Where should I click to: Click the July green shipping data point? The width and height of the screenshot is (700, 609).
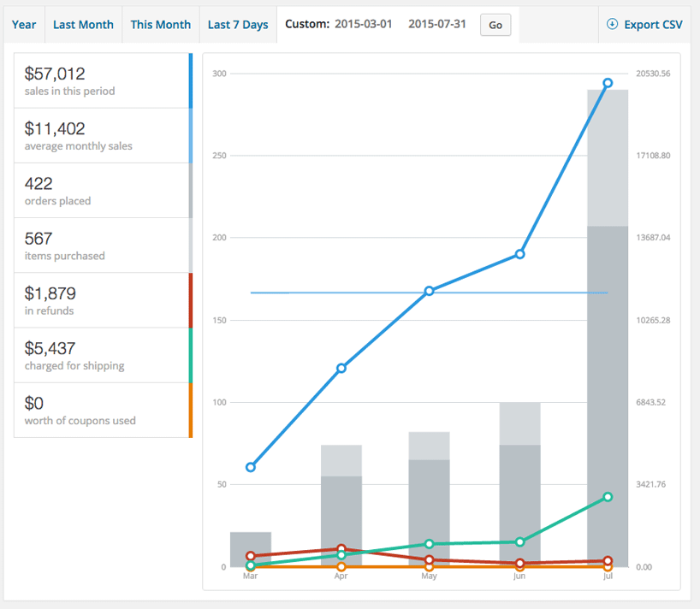[608, 497]
